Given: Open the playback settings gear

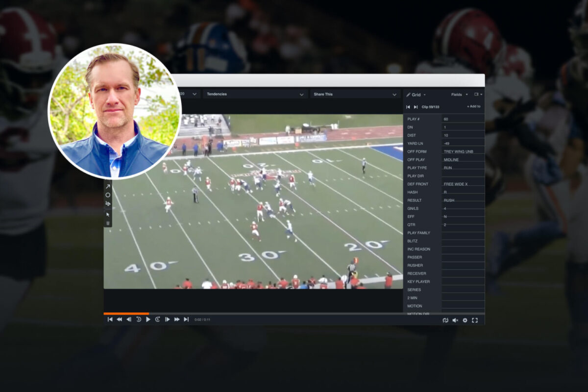Looking at the screenshot, I should pyautogui.click(x=465, y=320).
